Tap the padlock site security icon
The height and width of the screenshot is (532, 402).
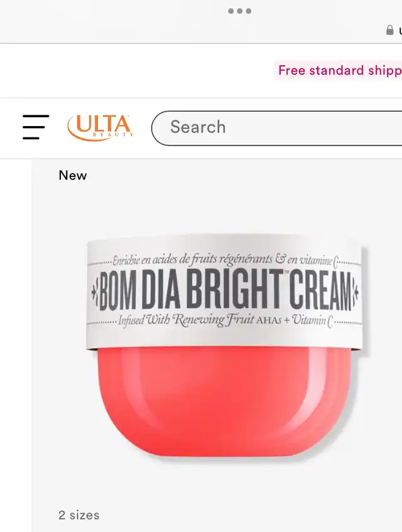[390, 30]
